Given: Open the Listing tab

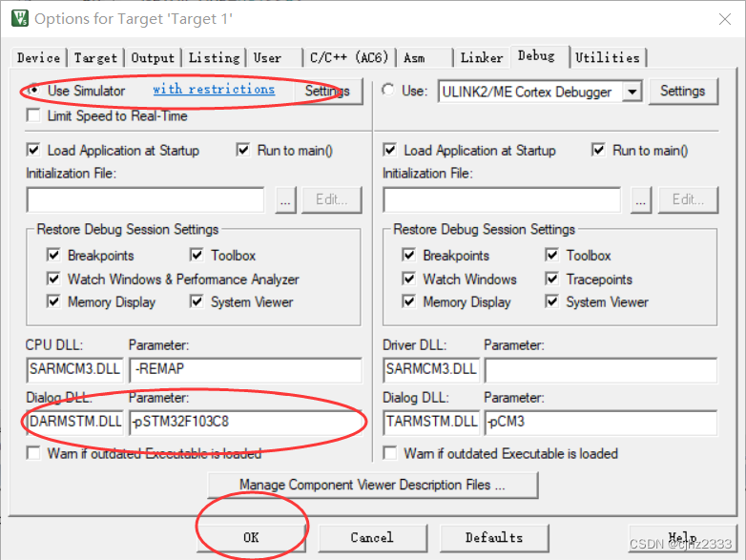Looking at the screenshot, I should click(x=214, y=58).
